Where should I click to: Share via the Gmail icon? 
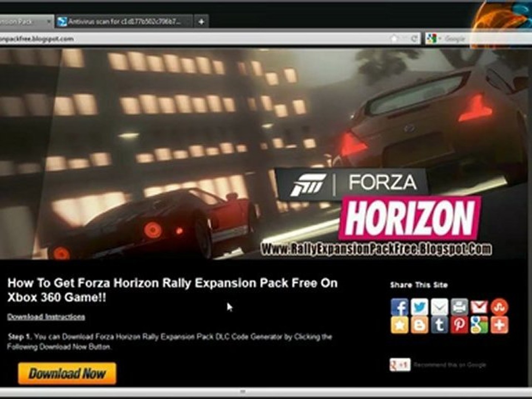pos(479,307)
